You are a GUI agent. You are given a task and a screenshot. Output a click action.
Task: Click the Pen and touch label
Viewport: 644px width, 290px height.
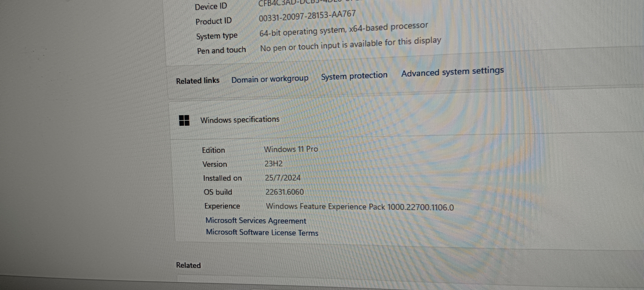[221, 50]
